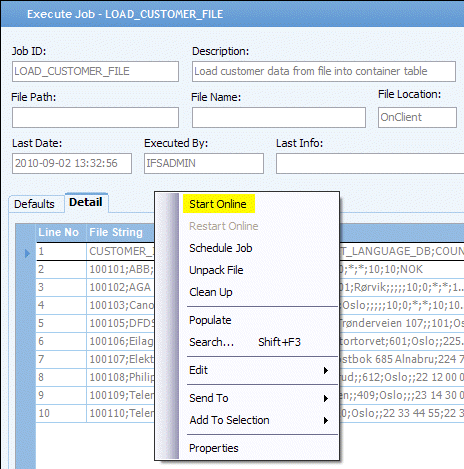Expand the Edit submenu arrow
This screenshot has width=464, height=469.
tap(326, 370)
